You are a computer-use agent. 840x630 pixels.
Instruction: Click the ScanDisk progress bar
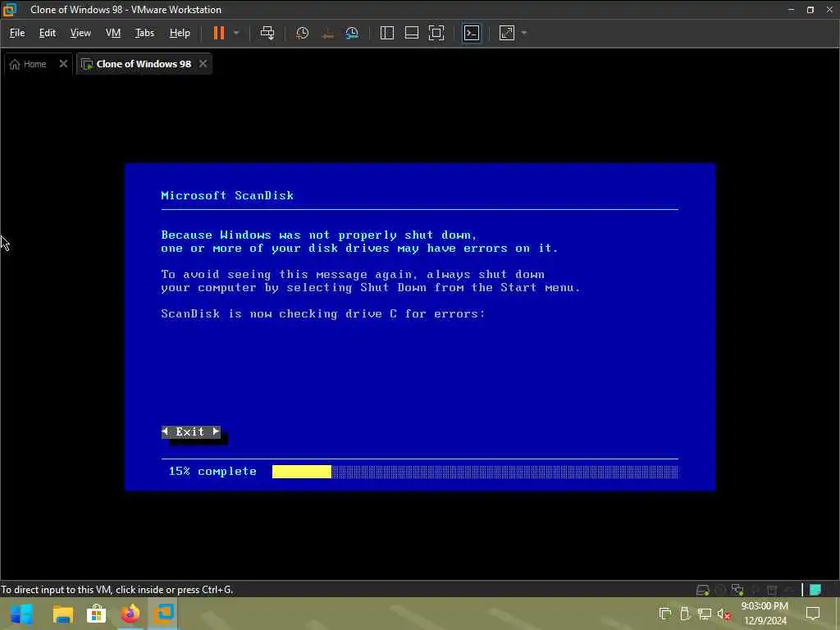475,472
